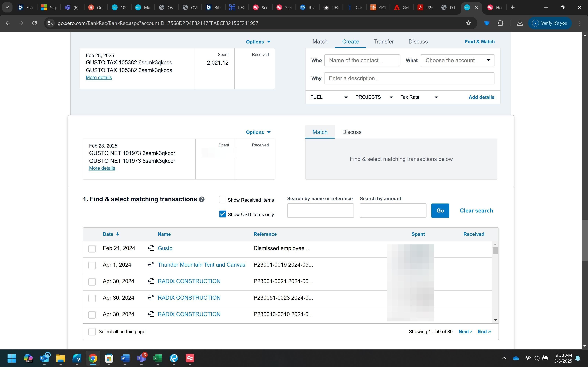The image size is (588, 367).
Task: Click Search by amount field
Action: [x=393, y=210]
